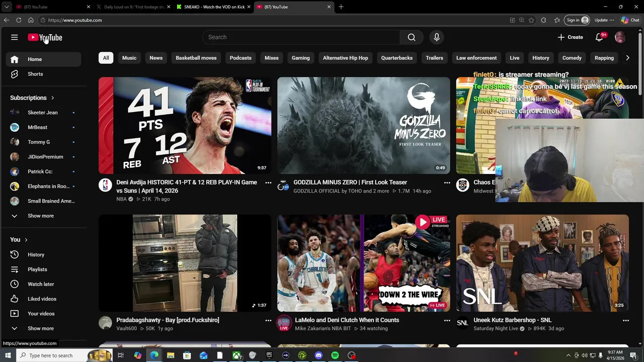Screen dimensions: 644x362
Task: Click the browser home button
Action: coord(31,20)
